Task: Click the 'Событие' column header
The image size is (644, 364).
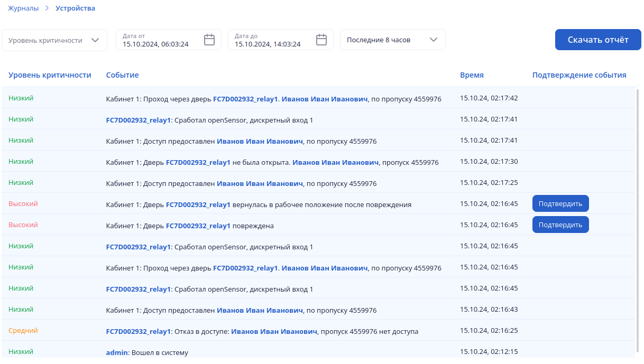Action: [122, 75]
